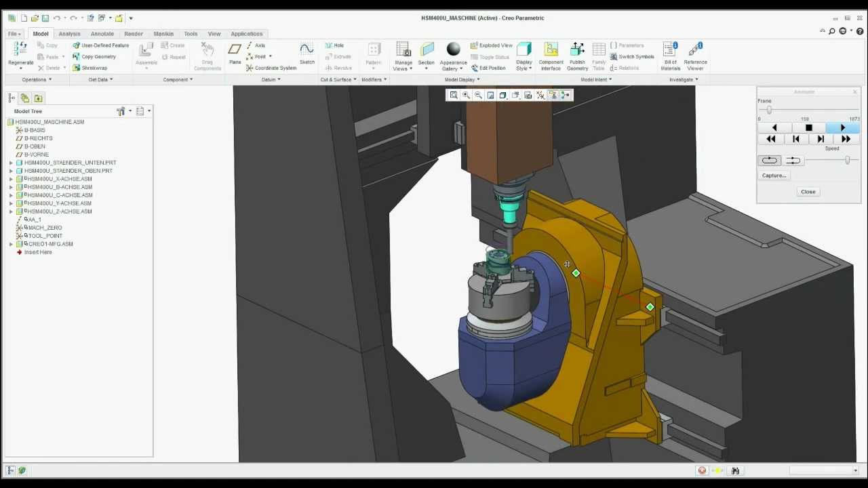This screenshot has width=868, height=488.
Task: Click the Hole tool
Action: point(334,45)
